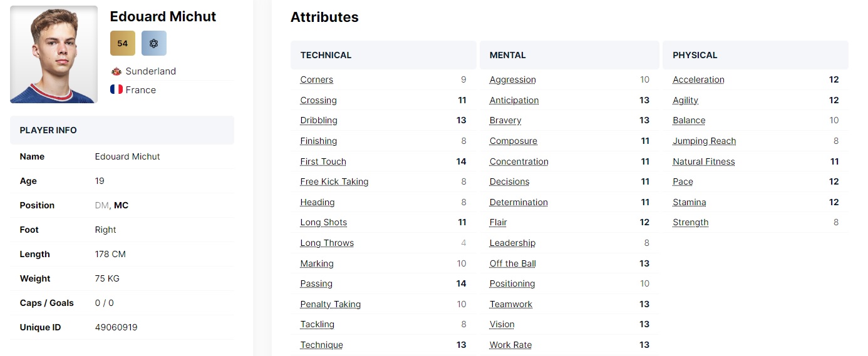The width and height of the screenshot is (868, 356).
Task: Click the Jumping Reach attribute label
Action: pos(705,141)
